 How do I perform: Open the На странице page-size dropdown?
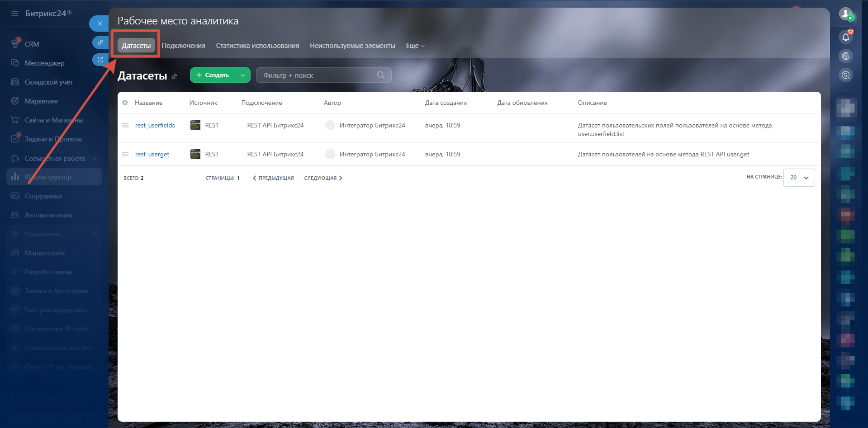pos(799,178)
